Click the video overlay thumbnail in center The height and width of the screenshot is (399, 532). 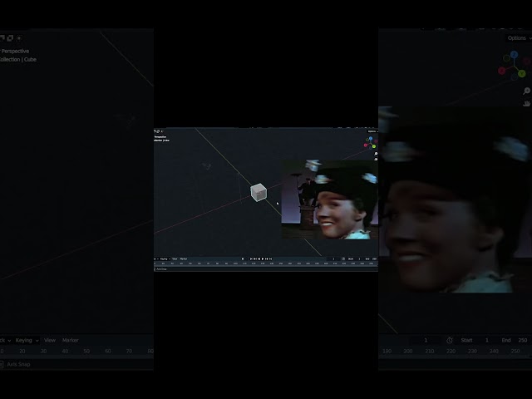pyautogui.click(x=330, y=199)
